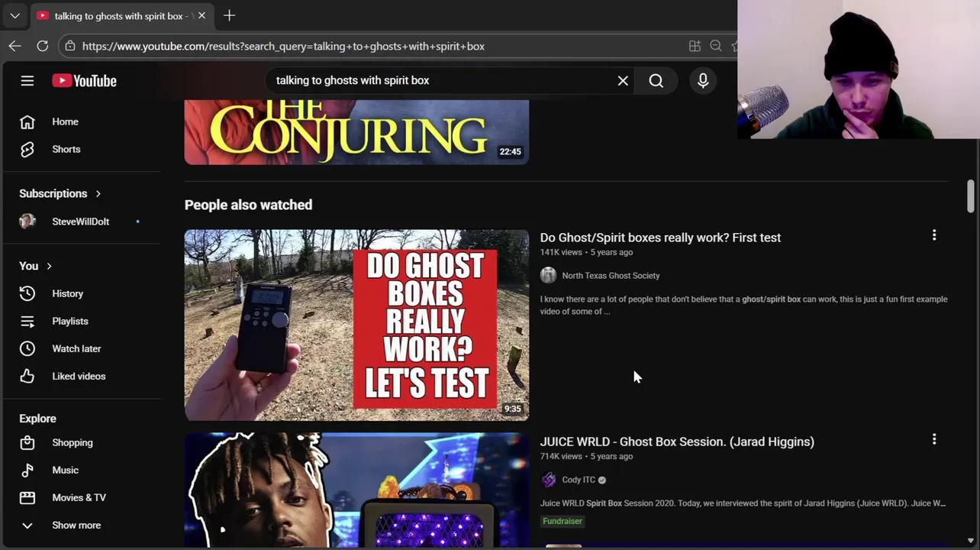This screenshot has height=550, width=980.
Task: Play the Do Ghost Boxes Really Work thumbnail
Action: click(356, 325)
